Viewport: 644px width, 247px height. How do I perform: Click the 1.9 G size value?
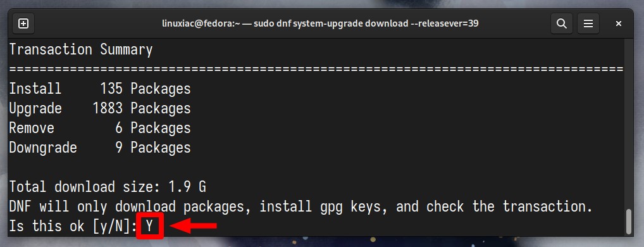[x=187, y=187]
